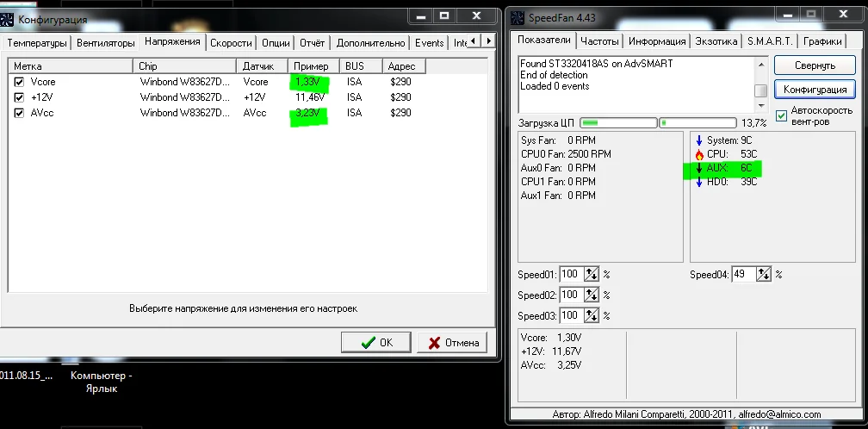The width and height of the screenshot is (868, 429).
Task: Click the Отмена button
Action: click(452, 343)
